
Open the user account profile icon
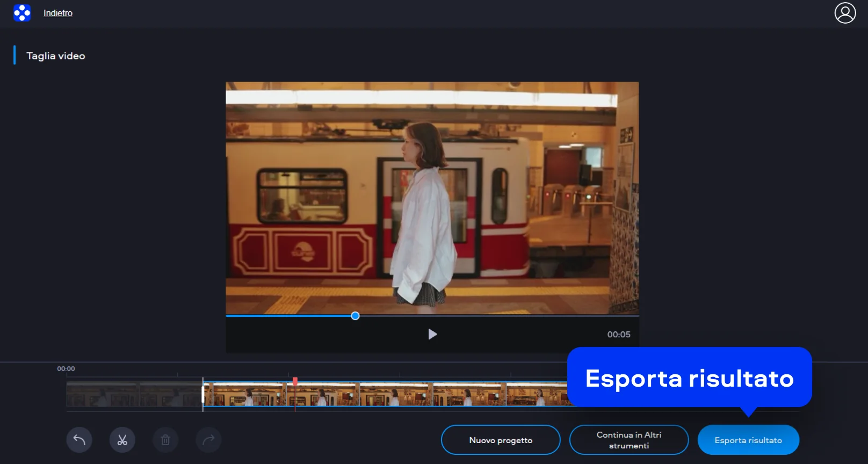click(845, 13)
